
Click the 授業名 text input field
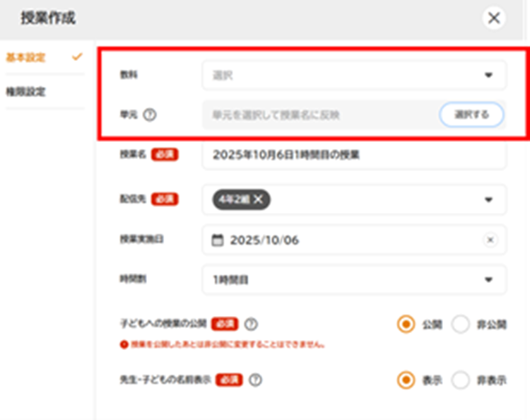coord(354,155)
